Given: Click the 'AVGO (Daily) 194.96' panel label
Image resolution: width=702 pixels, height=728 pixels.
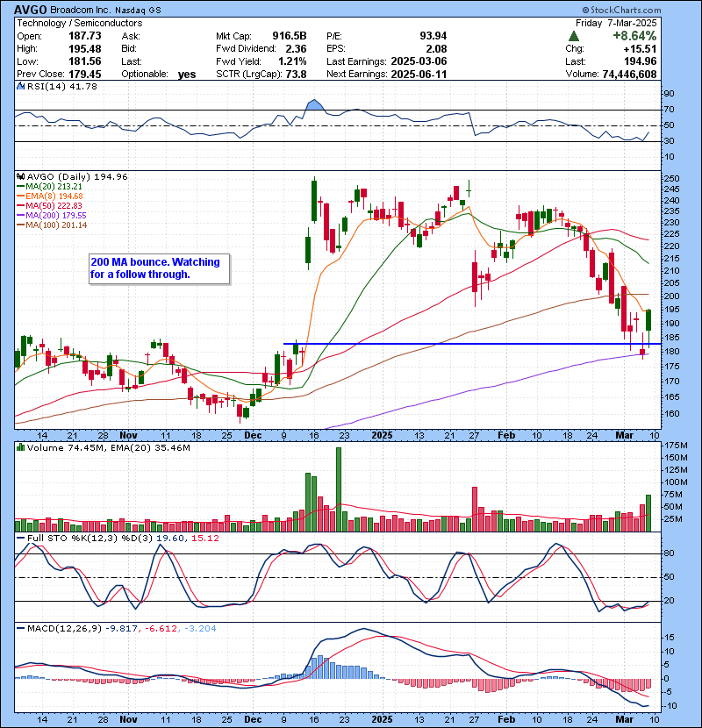Looking at the screenshot, I should coord(77,176).
